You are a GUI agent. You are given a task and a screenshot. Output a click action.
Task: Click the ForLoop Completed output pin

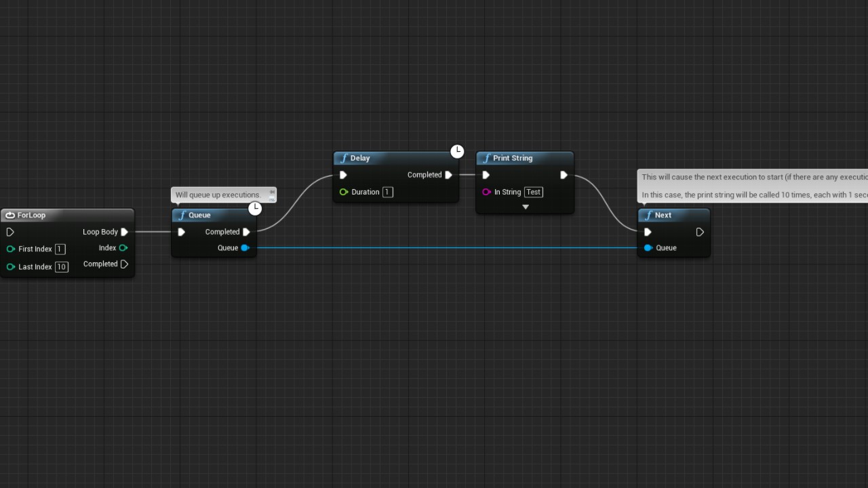pyautogui.click(x=125, y=264)
